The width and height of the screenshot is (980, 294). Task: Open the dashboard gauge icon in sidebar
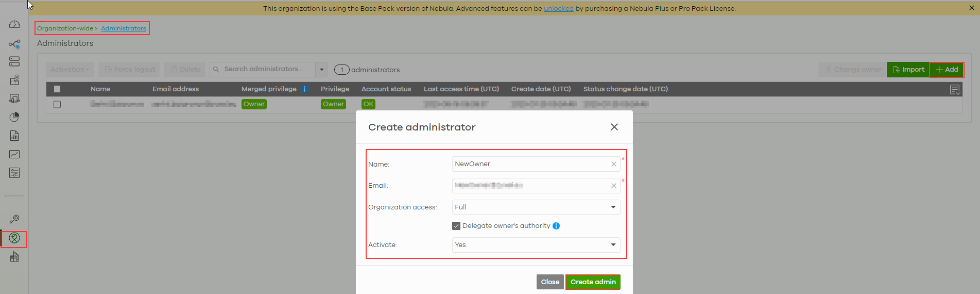14,25
